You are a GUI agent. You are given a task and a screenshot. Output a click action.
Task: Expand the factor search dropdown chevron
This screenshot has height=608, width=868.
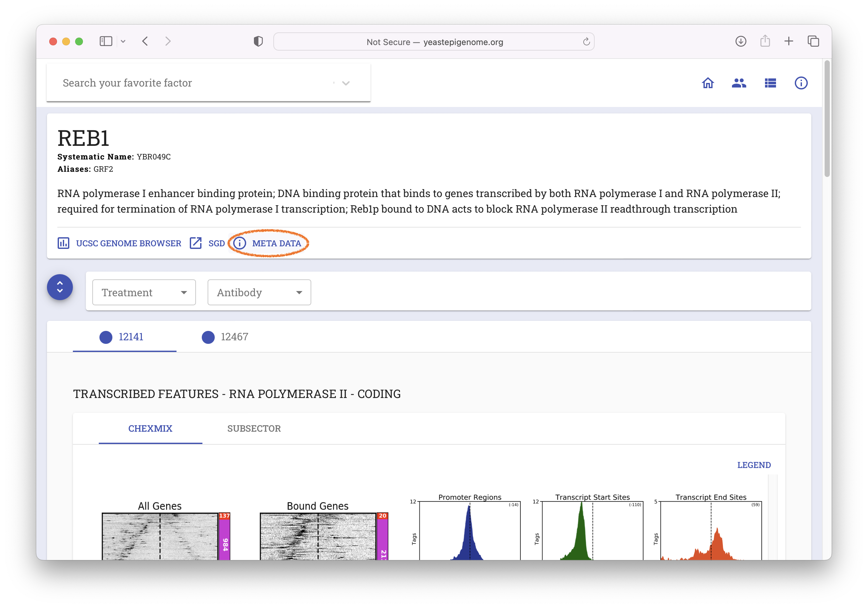coord(346,83)
